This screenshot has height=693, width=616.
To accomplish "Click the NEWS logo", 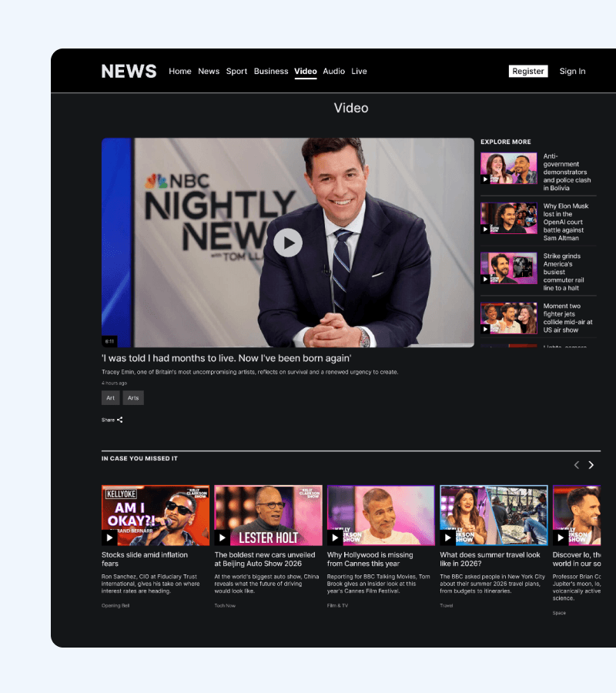I will pos(129,71).
